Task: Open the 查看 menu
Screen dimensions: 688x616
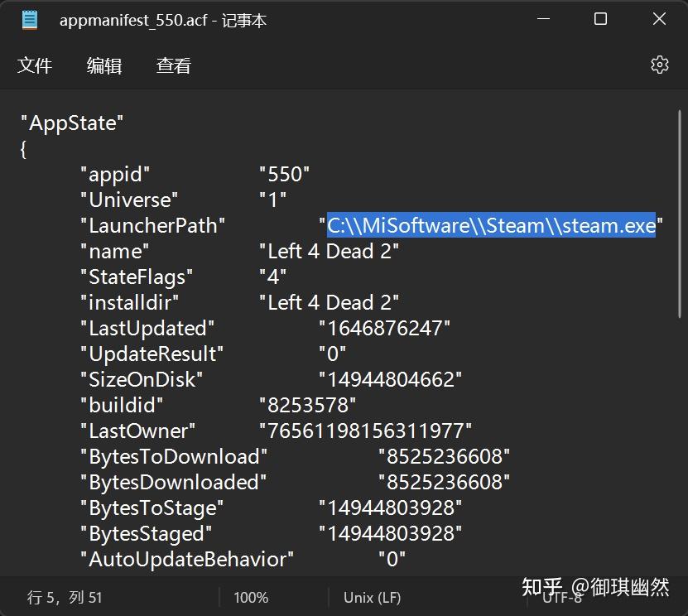Action: (172, 65)
